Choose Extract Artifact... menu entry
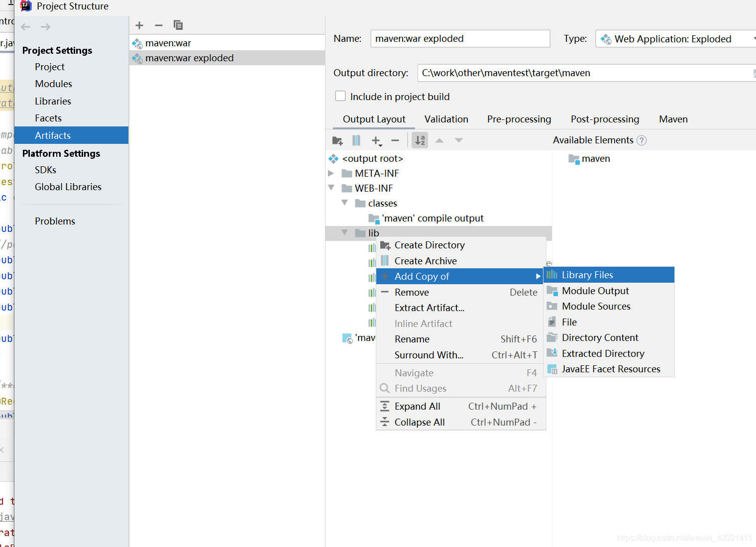This screenshot has width=756, height=547. tap(461, 308)
